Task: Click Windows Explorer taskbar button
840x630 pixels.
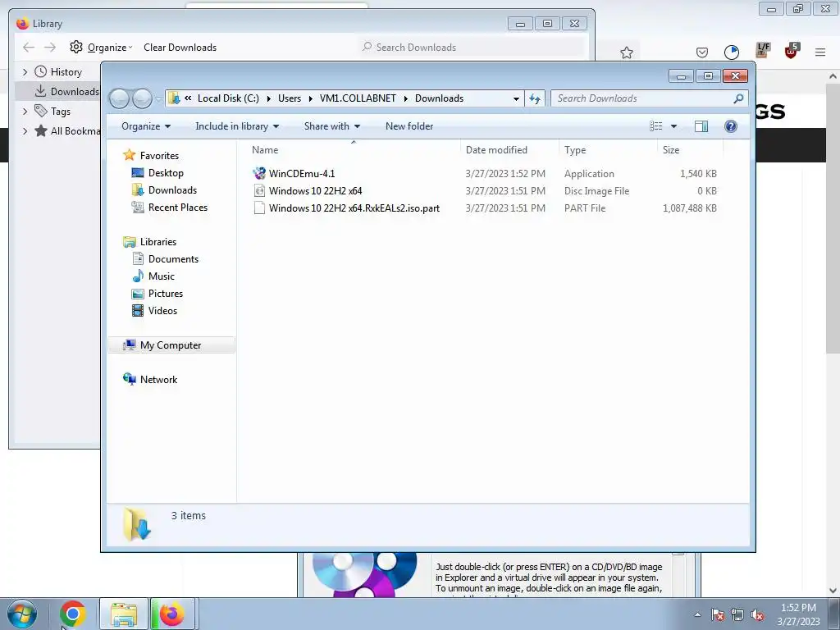Action: (124, 614)
